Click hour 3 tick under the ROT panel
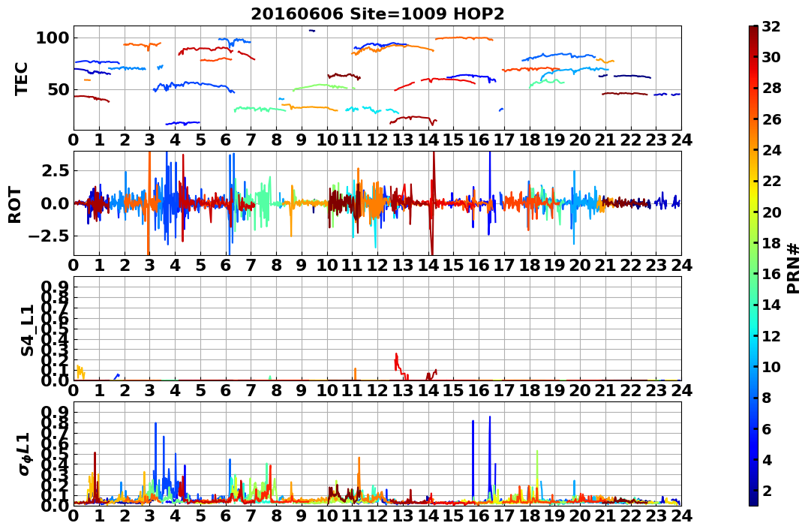 click(x=150, y=265)
